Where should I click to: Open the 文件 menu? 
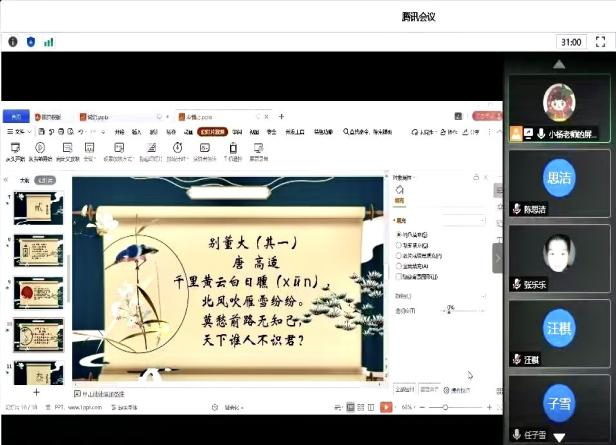(19, 131)
